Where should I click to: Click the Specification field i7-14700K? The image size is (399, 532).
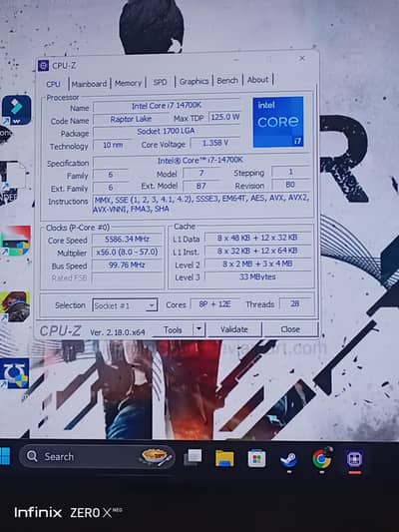tap(200, 161)
